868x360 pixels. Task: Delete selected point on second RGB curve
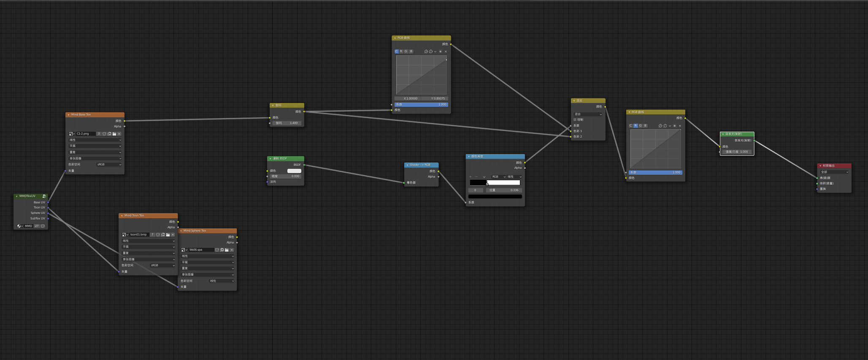coord(680,126)
